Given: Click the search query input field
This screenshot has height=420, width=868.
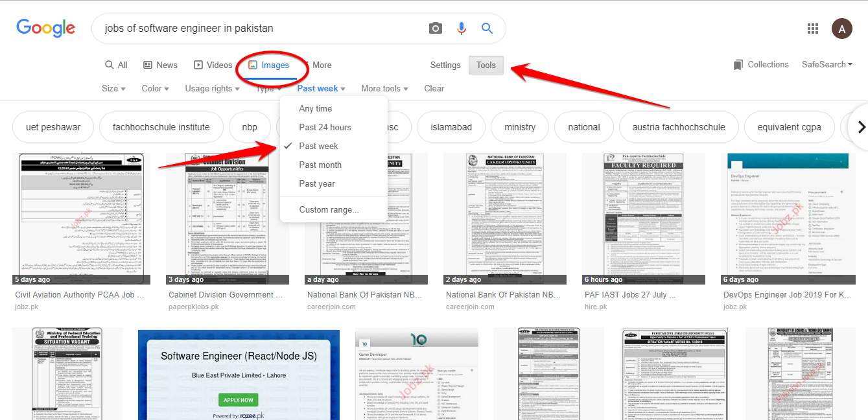Looking at the screenshot, I should click(259, 29).
